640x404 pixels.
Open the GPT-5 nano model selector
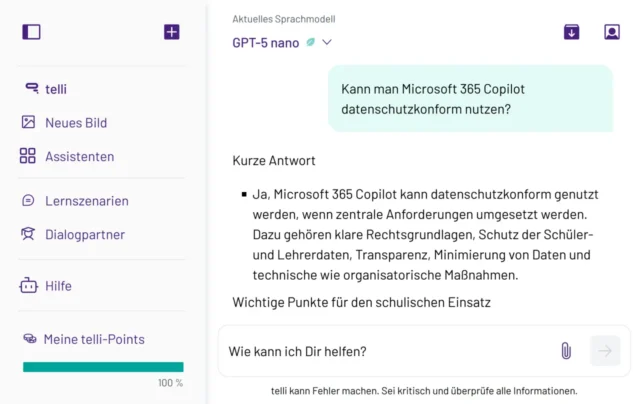282,42
